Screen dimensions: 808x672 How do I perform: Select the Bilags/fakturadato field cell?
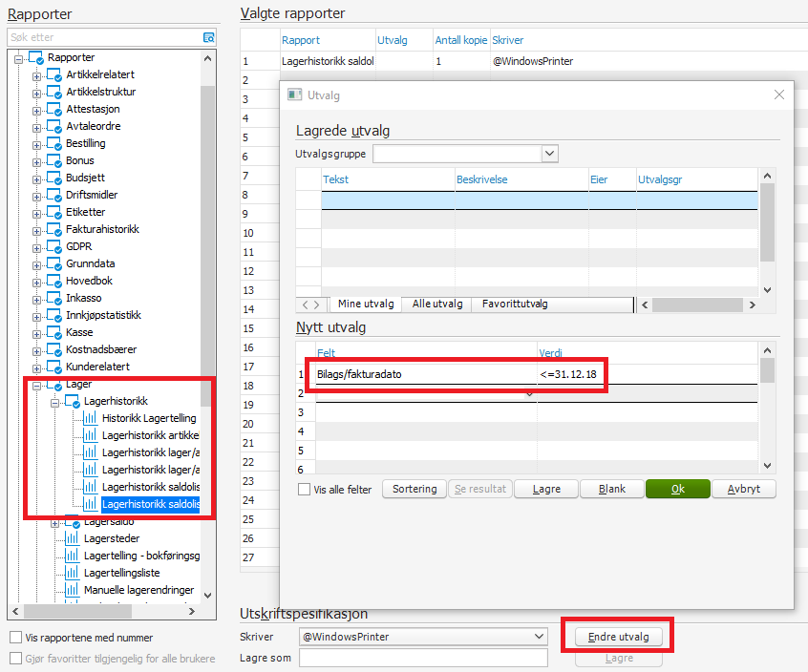pyautogui.click(x=426, y=374)
